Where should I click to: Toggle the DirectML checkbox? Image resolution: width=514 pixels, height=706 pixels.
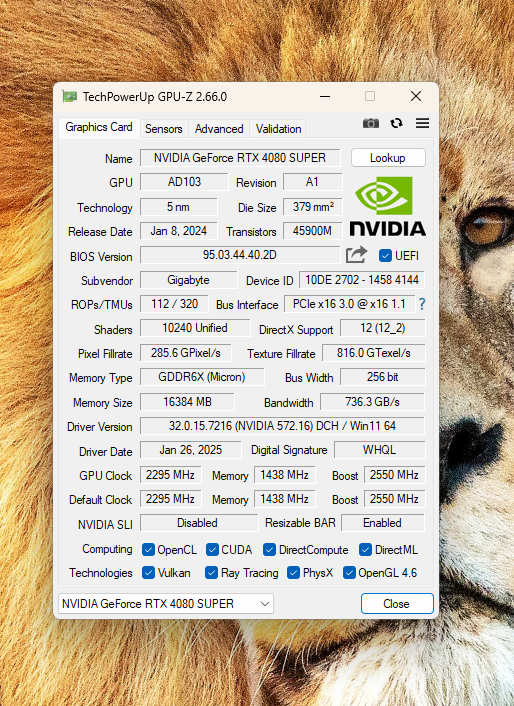365,549
